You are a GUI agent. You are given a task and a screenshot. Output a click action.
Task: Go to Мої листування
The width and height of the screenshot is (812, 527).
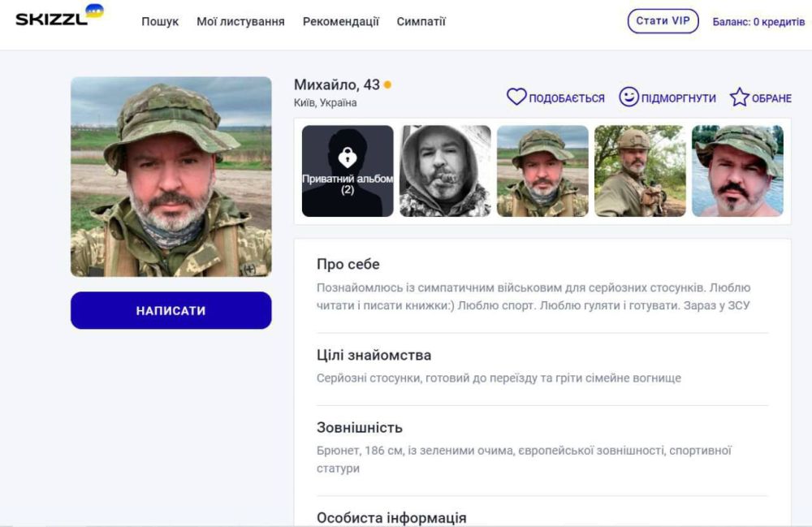(x=240, y=22)
